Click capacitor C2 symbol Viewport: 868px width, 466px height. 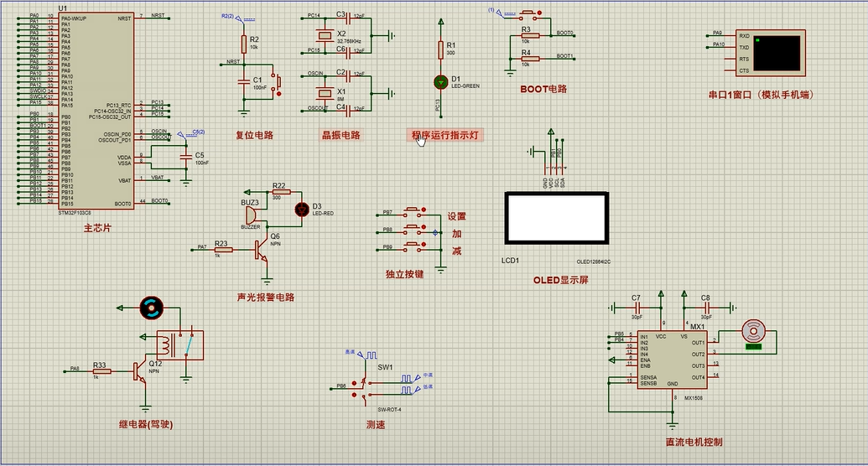point(348,76)
